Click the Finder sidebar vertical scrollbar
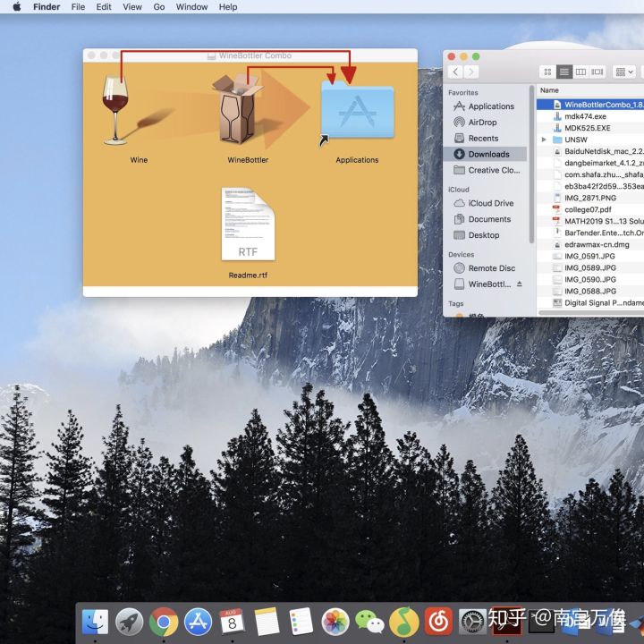This screenshot has width=644, height=644. pyautogui.click(x=531, y=165)
